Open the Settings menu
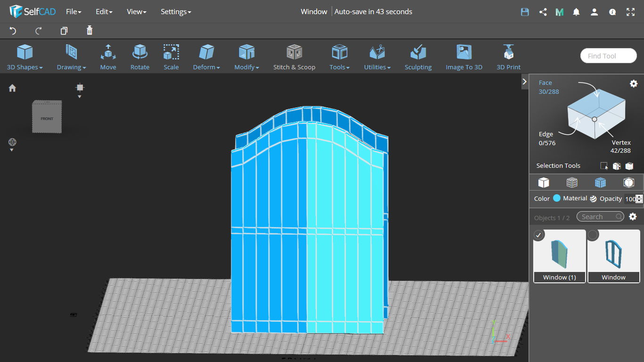The image size is (644, 362). click(176, 12)
